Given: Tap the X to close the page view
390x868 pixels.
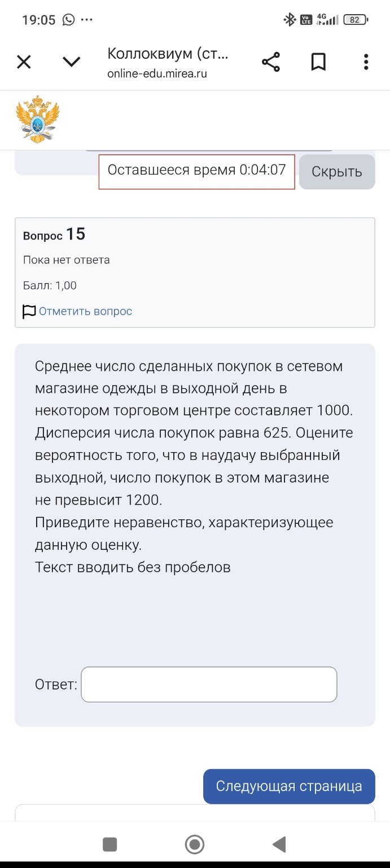Looking at the screenshot, I should pos(24,61).
